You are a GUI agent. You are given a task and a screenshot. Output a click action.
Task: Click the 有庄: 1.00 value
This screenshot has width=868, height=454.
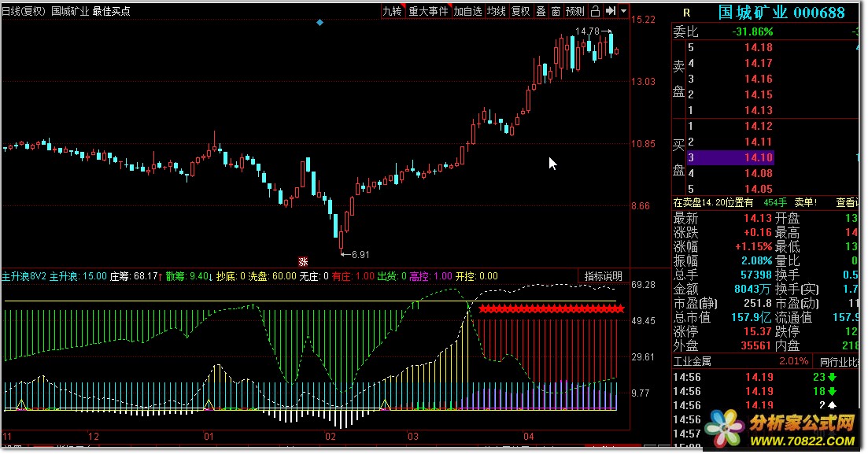[x=353, y=276]
